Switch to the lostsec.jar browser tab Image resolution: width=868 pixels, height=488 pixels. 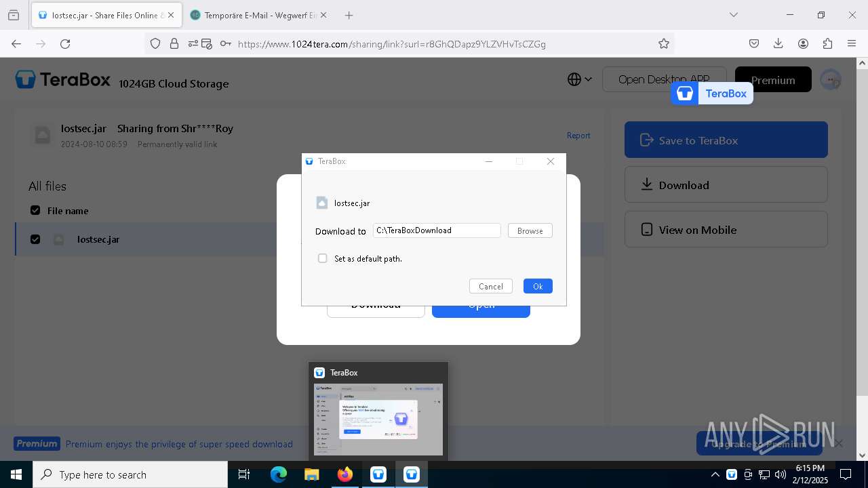(x=106, y=15)
